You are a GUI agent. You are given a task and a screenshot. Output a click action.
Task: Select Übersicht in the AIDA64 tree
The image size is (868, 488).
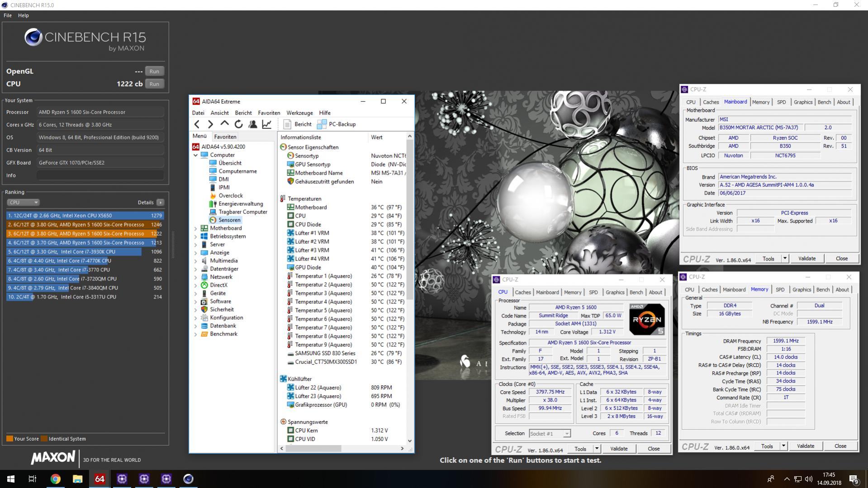pyautogui.click(x=230, y=163)
